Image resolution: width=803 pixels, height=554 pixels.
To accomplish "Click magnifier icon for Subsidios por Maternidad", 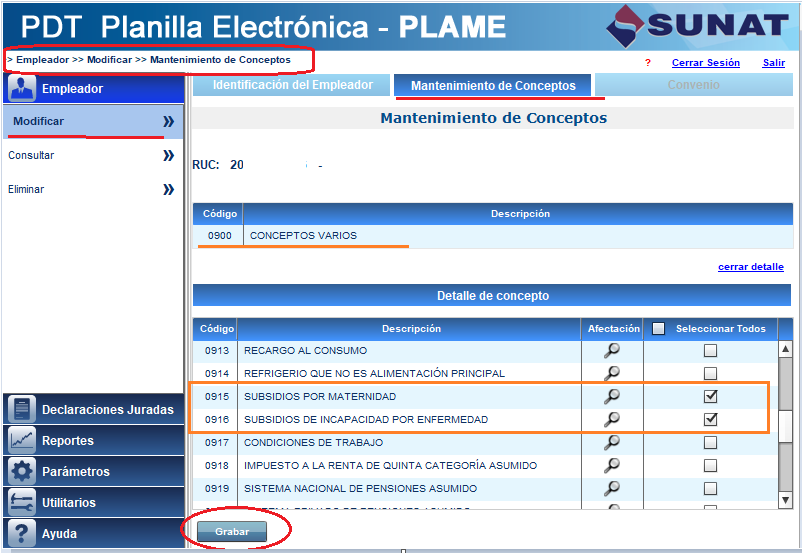I will pos(611,397).
